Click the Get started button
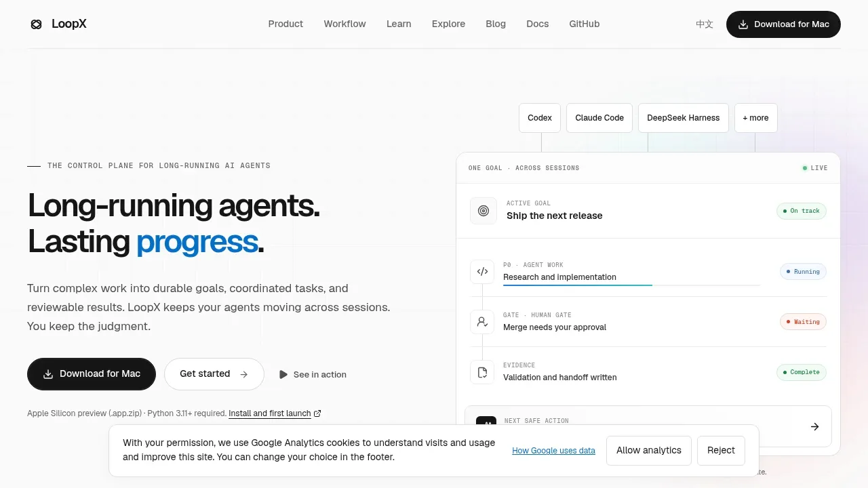The height and width of the screenshot is (488, 868). pyautogui.click(x=214, y=374)
